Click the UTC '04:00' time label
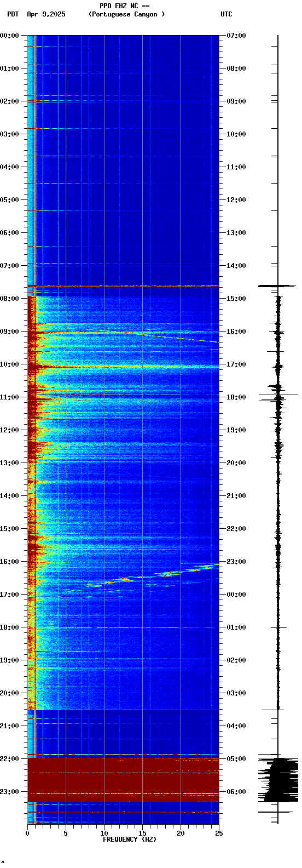The height and width of the screenshot is (868, 302). tap(236, 726)
